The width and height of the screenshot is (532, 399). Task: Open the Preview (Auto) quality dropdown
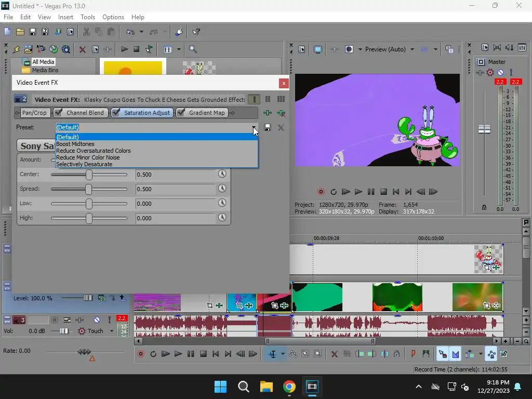tap(412, 49)
